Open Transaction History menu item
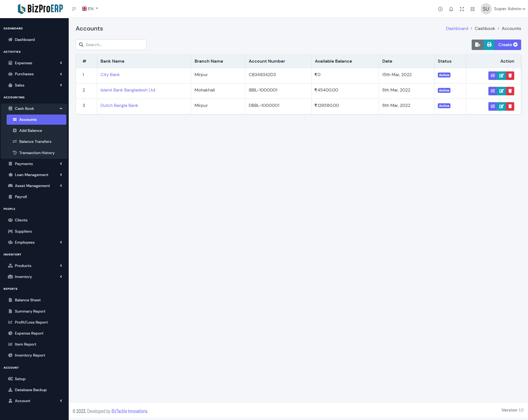Screen dimensions: 528x420 click(x=37, y=153)
